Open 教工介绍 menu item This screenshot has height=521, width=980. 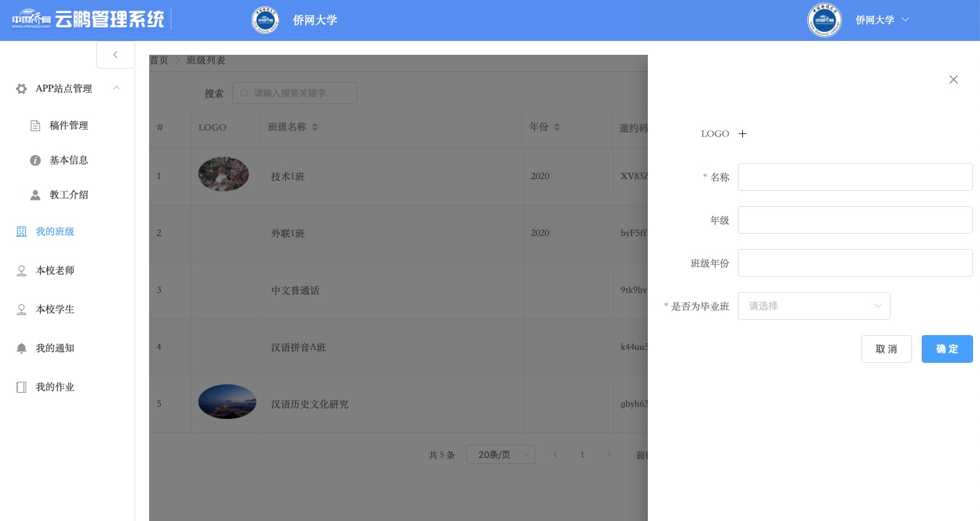click(67, 195)
